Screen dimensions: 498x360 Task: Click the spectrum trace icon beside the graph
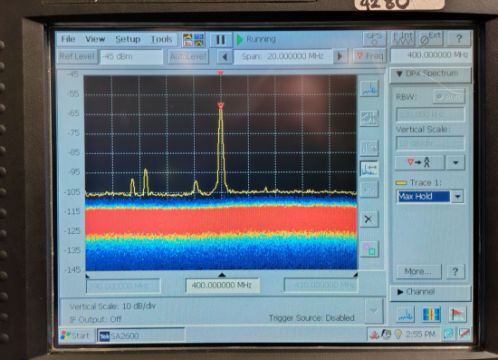(x=369, y=89)
